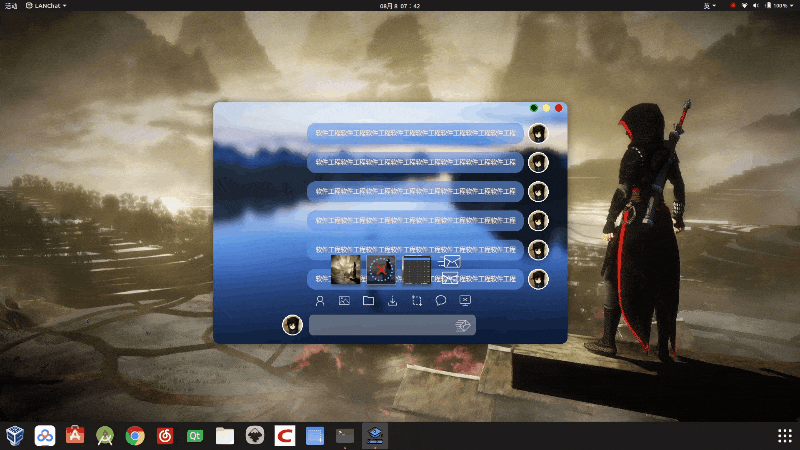The width and height of the screenshot is (800, 450).
Task: Click the avatar of the fifth chat message
Action: pyautogui.click(x=538, y=250)
